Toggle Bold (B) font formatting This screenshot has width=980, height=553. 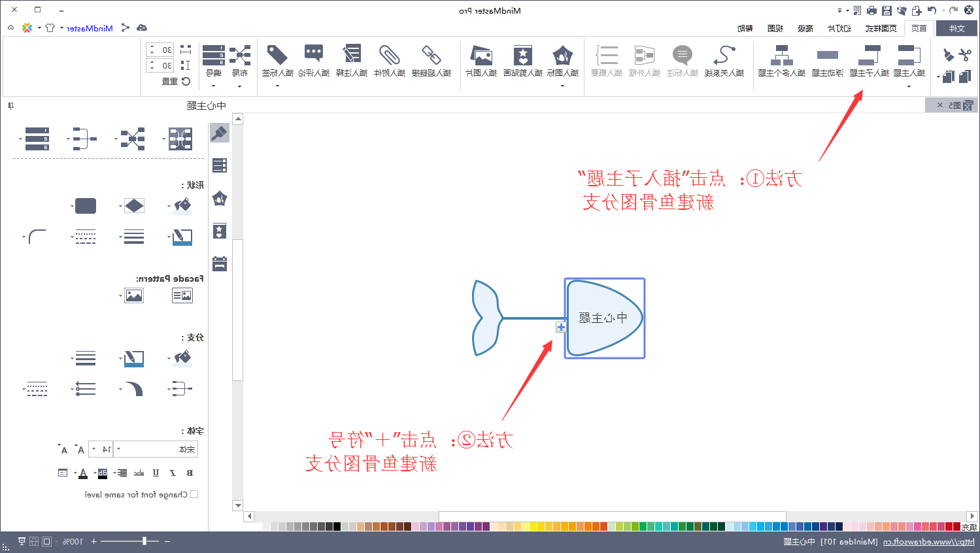pyautogui.click(x=190, y=473)
